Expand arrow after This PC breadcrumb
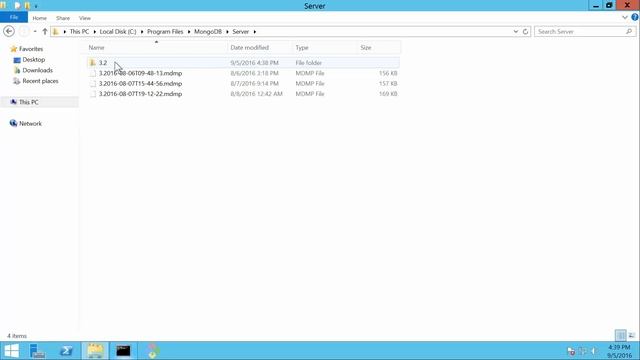Image resolution: width=640 pixels, height=360 pixels. click(94, 31)
